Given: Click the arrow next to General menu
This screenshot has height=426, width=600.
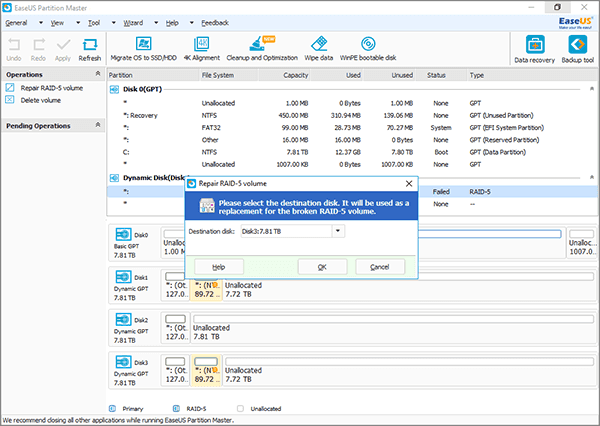Looking at the screenshot, I should [x=41, y=23].
